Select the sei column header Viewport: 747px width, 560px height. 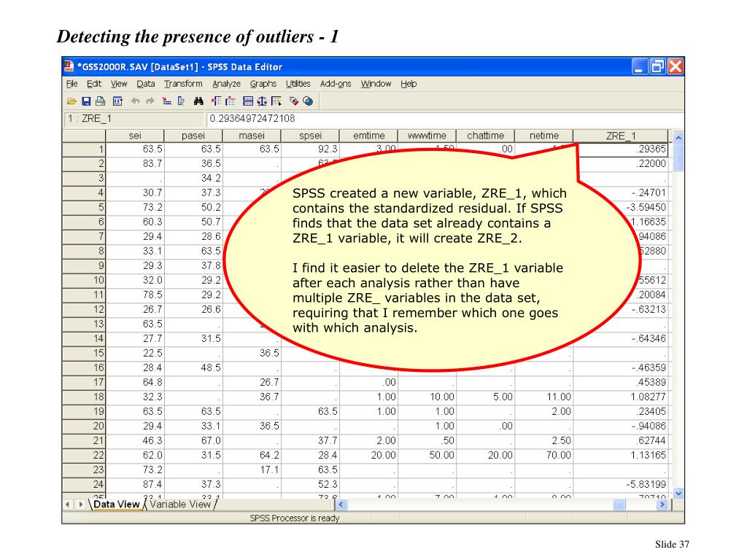[x=135, y=136]
